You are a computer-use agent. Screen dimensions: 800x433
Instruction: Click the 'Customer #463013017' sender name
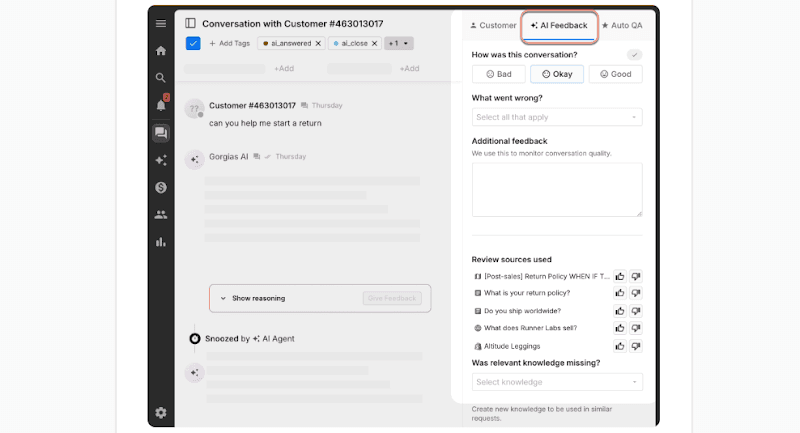tap(253, 106)
